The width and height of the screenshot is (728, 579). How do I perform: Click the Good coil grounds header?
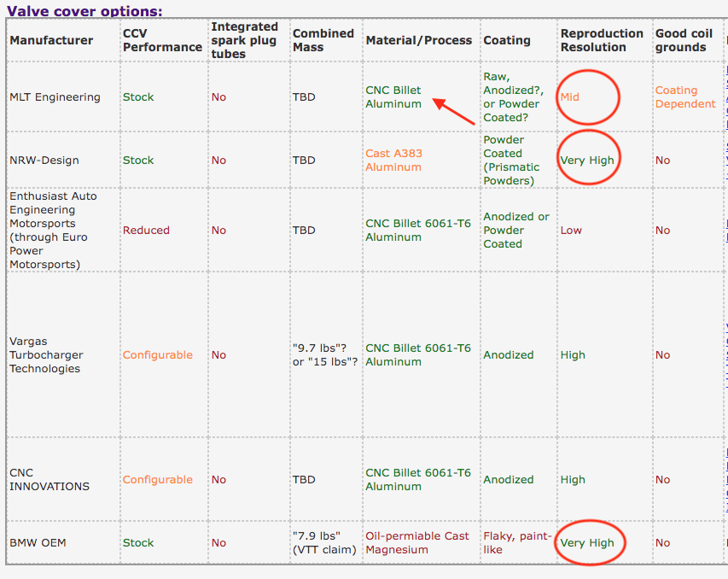click(x=684, y=40)
